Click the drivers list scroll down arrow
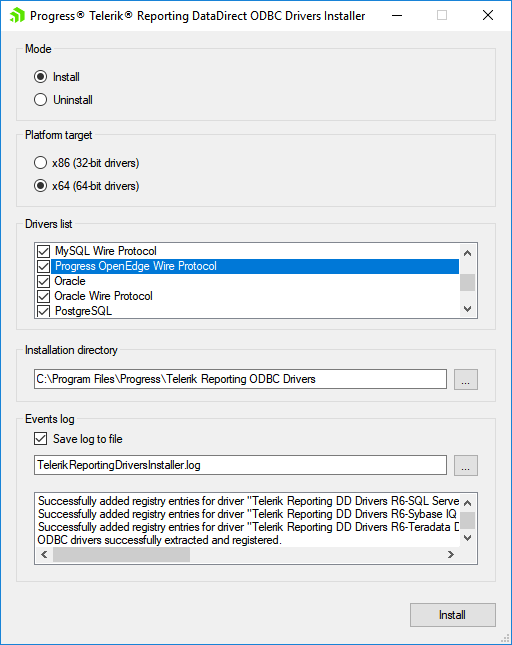The height and width of the screenshot is (645, 512). click(468, 309)
